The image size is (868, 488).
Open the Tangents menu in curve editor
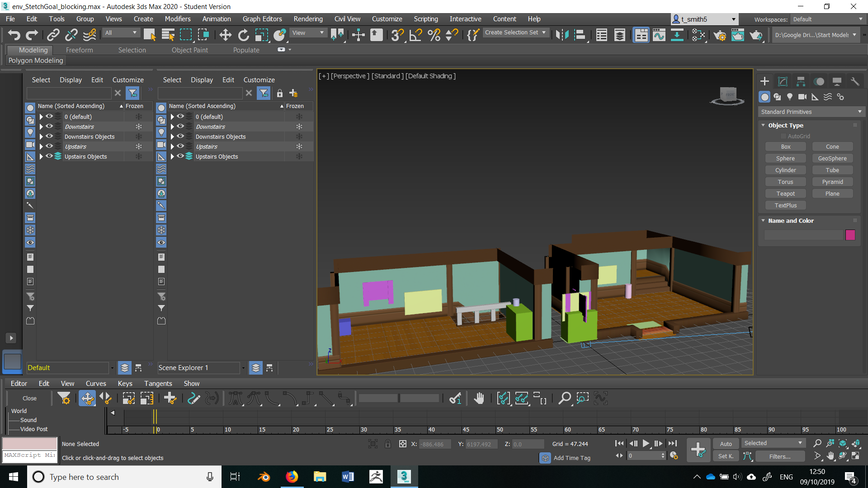tap(158, 384)
